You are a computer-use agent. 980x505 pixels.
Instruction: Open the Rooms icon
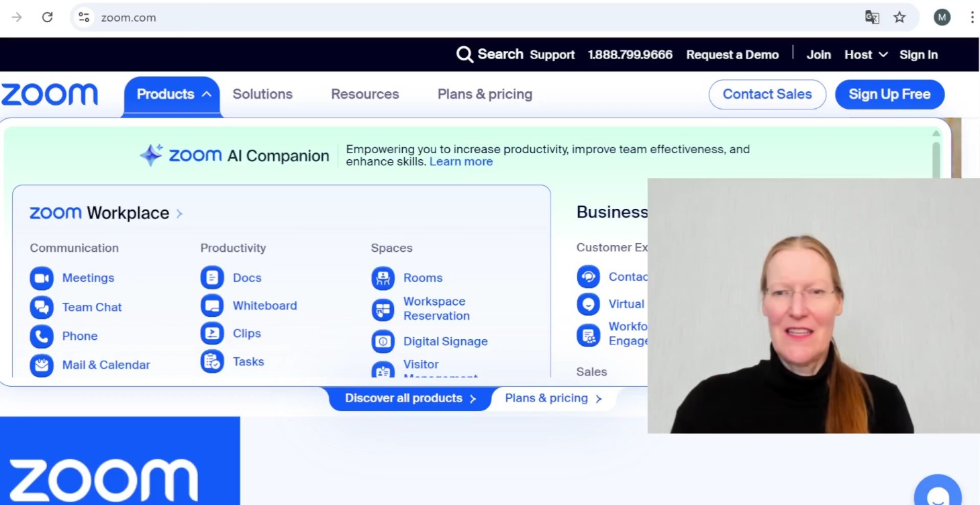pyautogui.click(x=383, y=278)
